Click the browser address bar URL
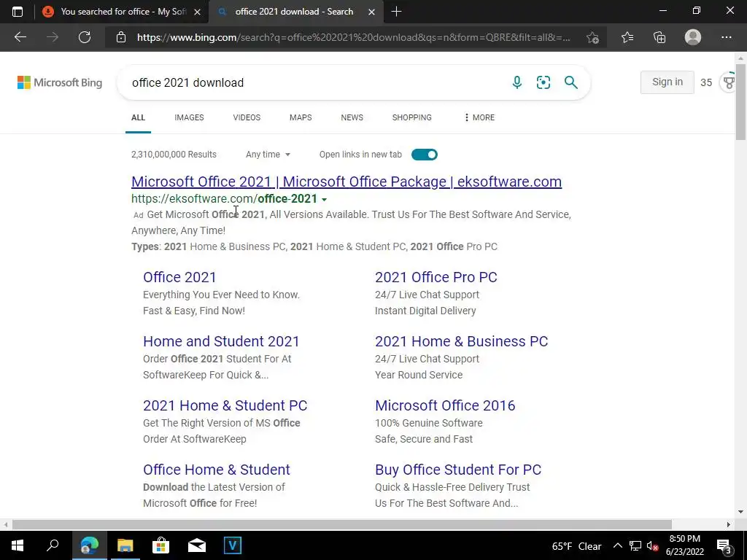Screen dimensions: 747x560 pos(354,37)
